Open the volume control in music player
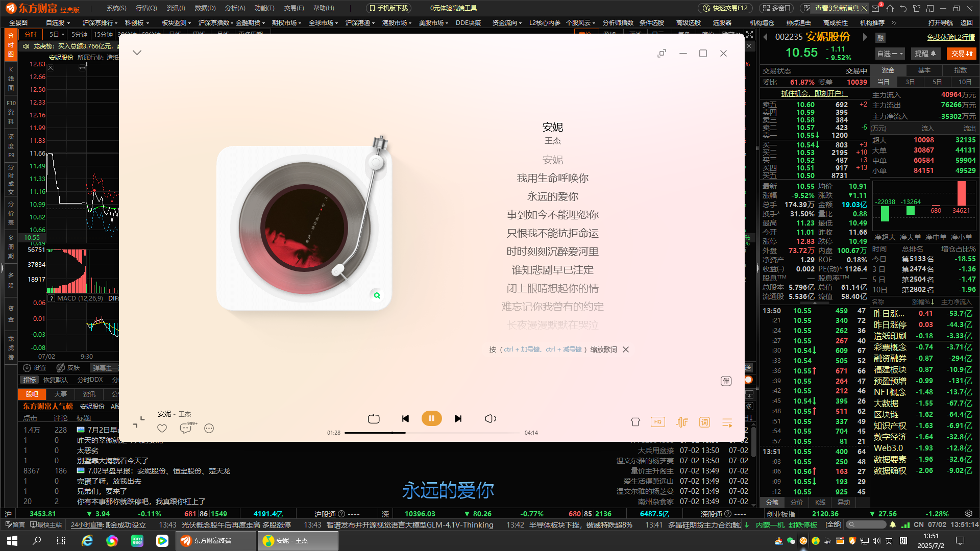This screenshot has width=980, height=551. click(490, 418)
